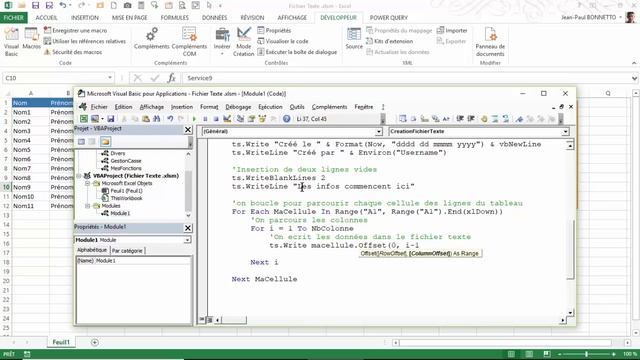640x360 pixels.
Task: Click View Microsoft Excel icon in VBA toolbar
Action: 84,119
